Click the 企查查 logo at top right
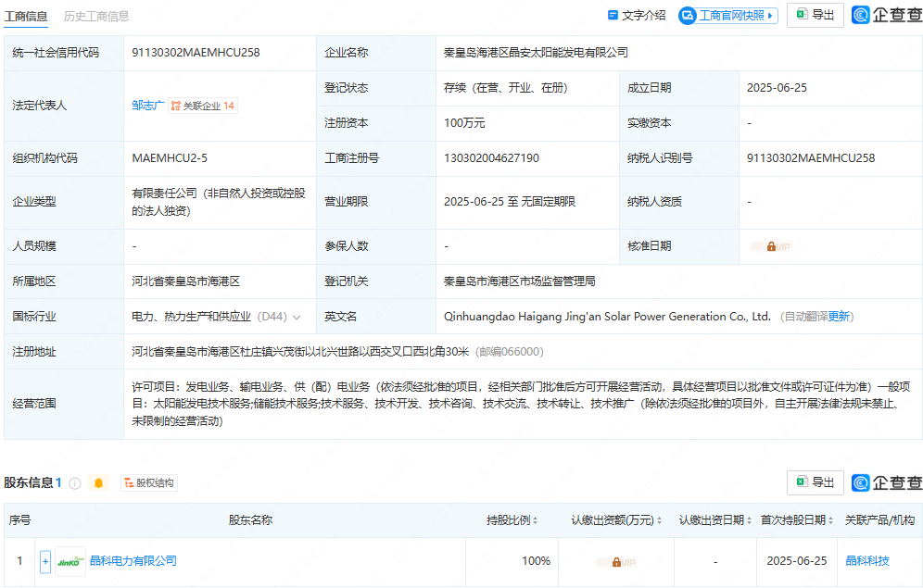 click(x=884, y=14)
